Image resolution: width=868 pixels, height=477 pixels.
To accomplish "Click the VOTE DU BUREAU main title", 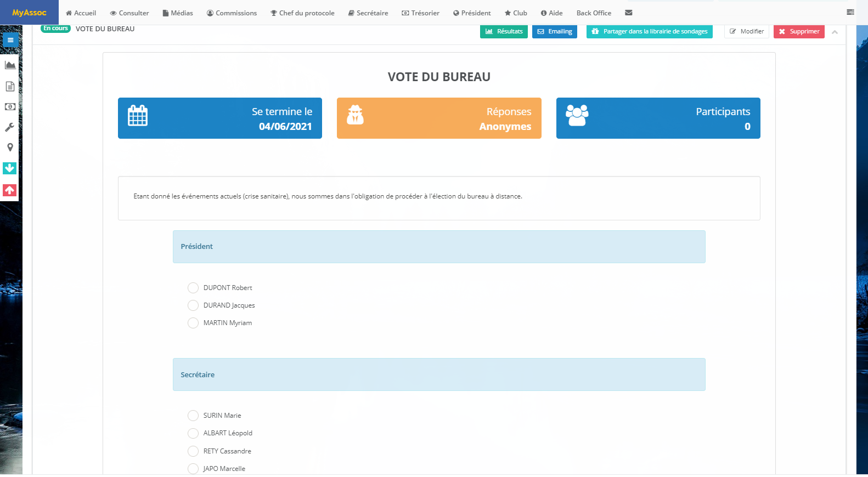I will pos(439,77).
